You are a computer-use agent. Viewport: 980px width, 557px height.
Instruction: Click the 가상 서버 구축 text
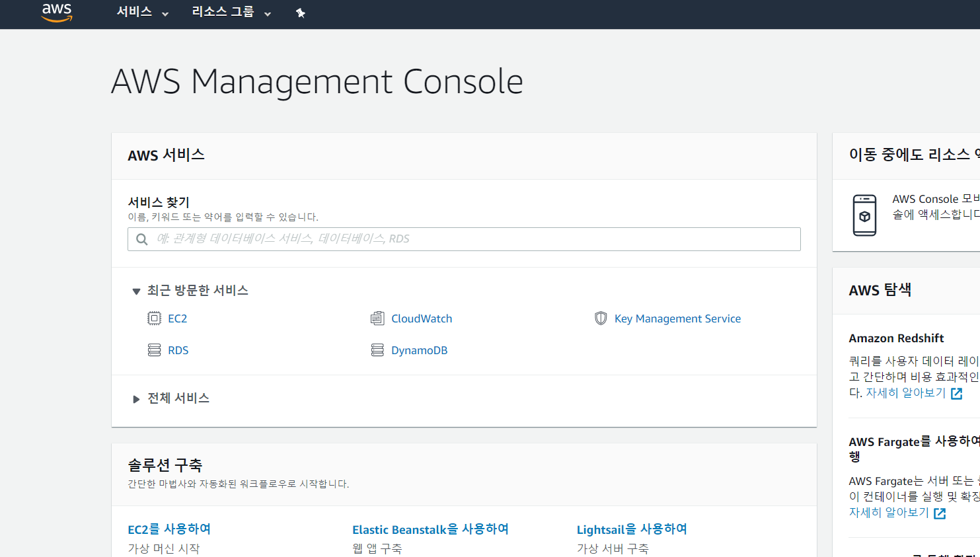tap(613, 548)
